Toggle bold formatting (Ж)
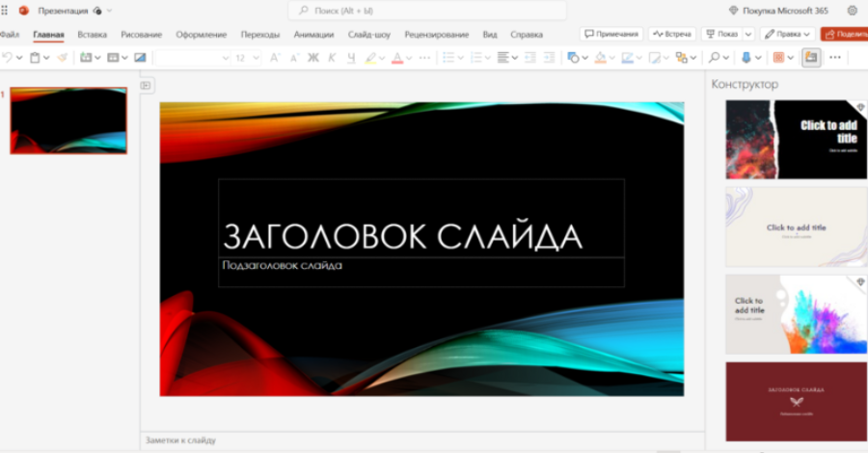The width and height of the screenshot is (868, 453). (x=312, y=58)
